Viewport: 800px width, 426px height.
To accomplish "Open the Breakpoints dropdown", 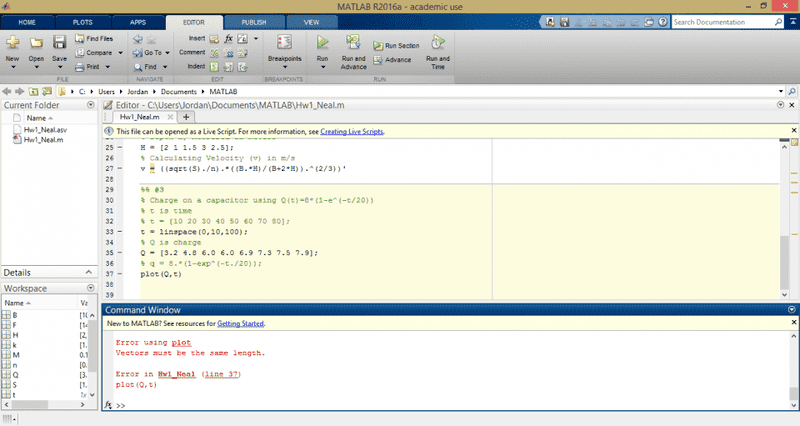I will pos(284,59).
